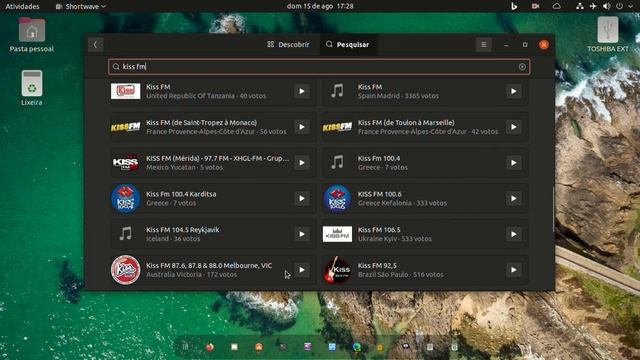Select the Lixeira trash desktop icon
640x360 pixels.
[31, 88]
